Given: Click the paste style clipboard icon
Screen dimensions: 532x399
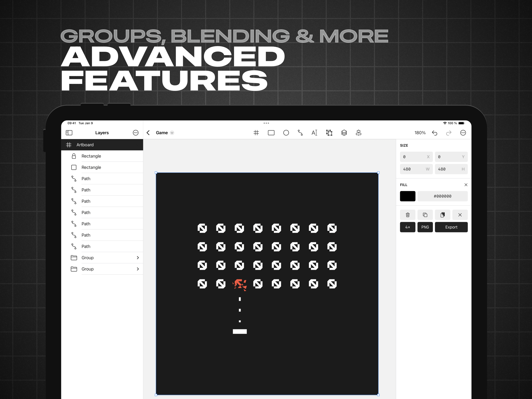Looking at the screenshot, I should 442,215.
